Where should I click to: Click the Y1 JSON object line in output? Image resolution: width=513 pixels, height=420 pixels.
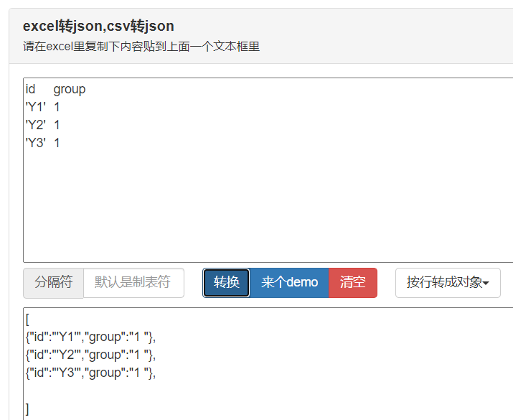coord(90,337)
